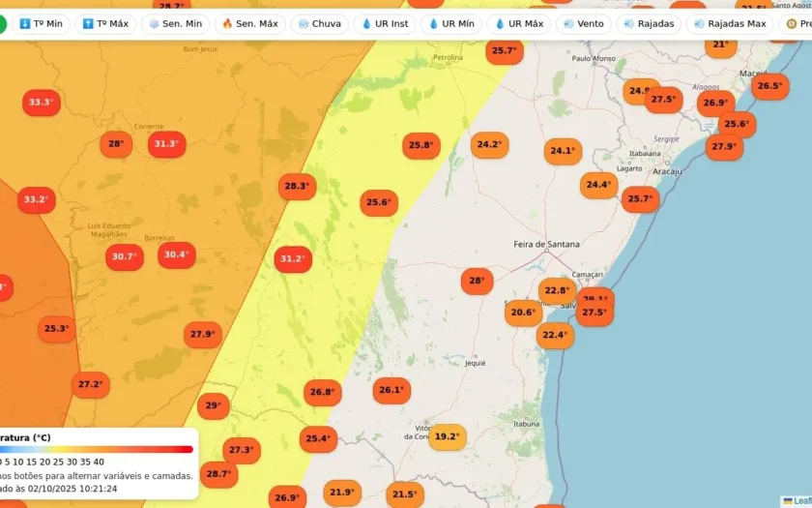Click the droplet icon on UR Inst
Screen dimensions: 812x508
tap(366, 24)
